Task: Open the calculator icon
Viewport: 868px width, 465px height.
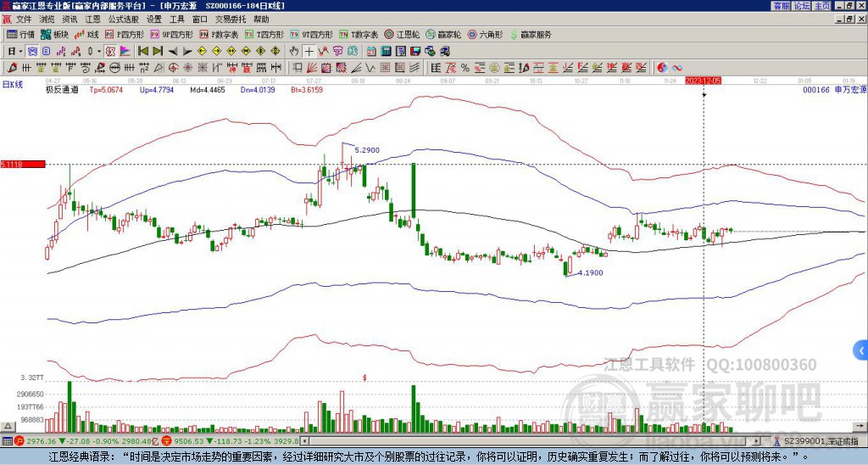Action: click(x=386, y=51)
